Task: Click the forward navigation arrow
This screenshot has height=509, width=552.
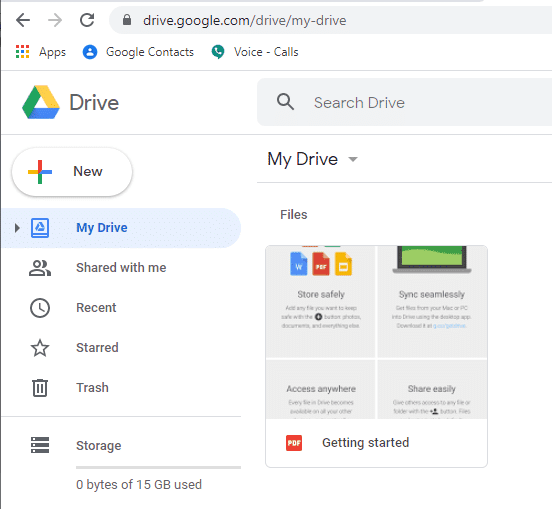Action: 55,20
